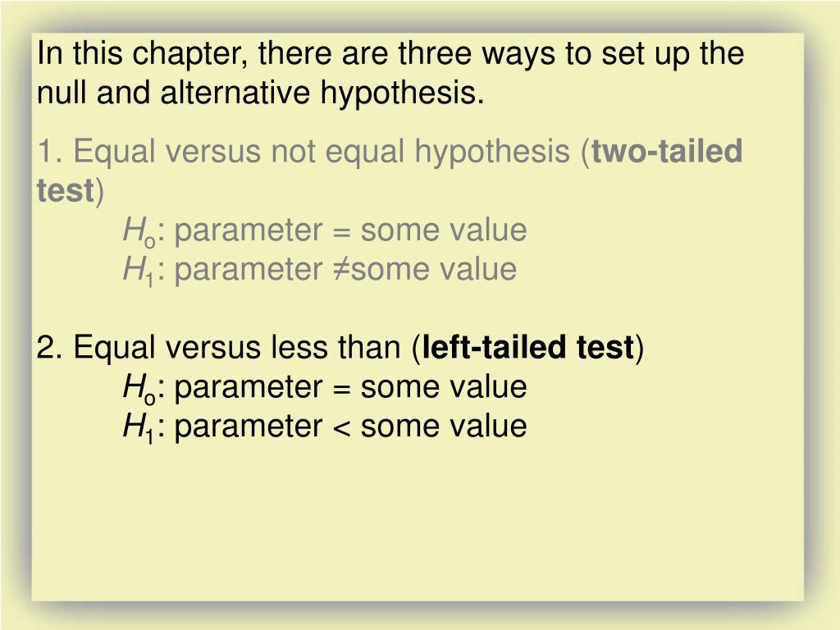Click the empty slide area below item 2
Screen dimensions: 840x630
tap(418, 523)
